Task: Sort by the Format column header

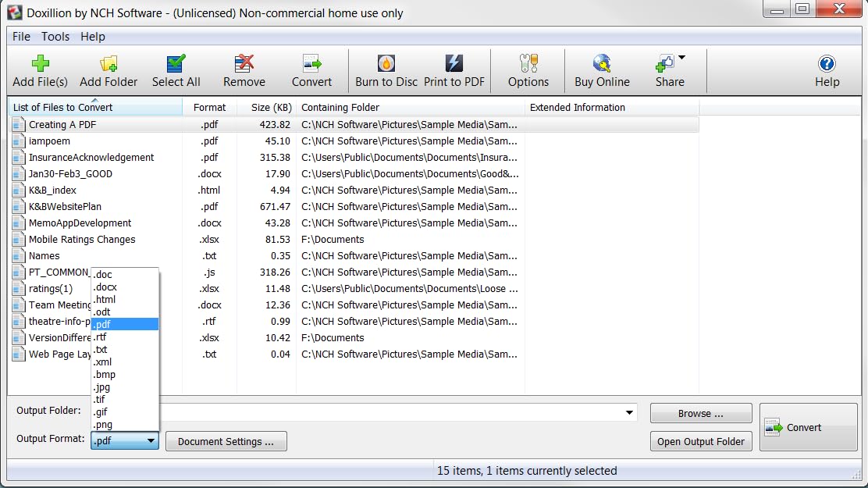Action: tap(209, 108)
